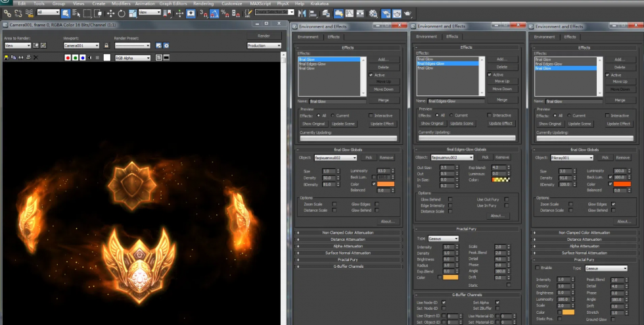This screenshot has width=644, height=325.
Task: Toggle the blue channel icon
Action: point(83,58)
